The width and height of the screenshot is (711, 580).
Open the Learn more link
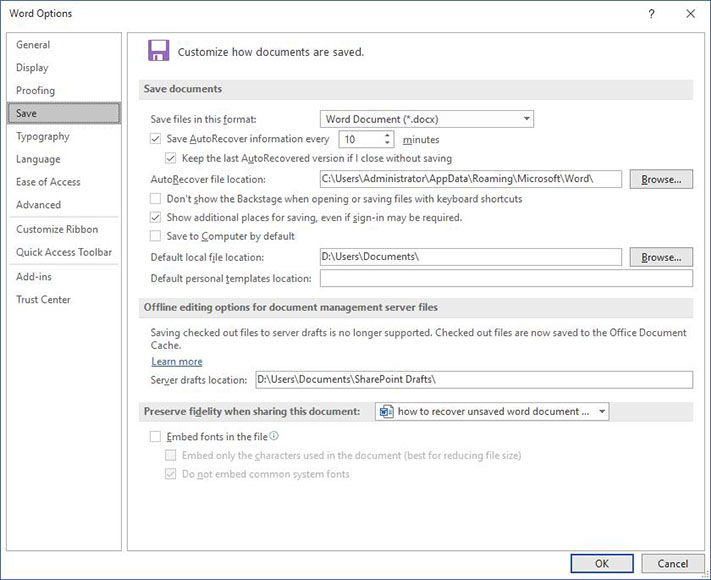click(177, 361)
